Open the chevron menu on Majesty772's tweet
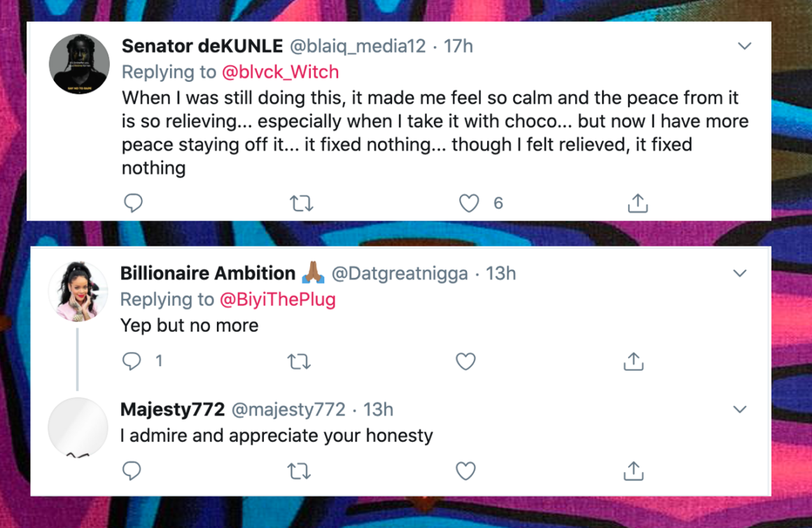This screenshot has width=812, height=528. click(x=740, y=409)
